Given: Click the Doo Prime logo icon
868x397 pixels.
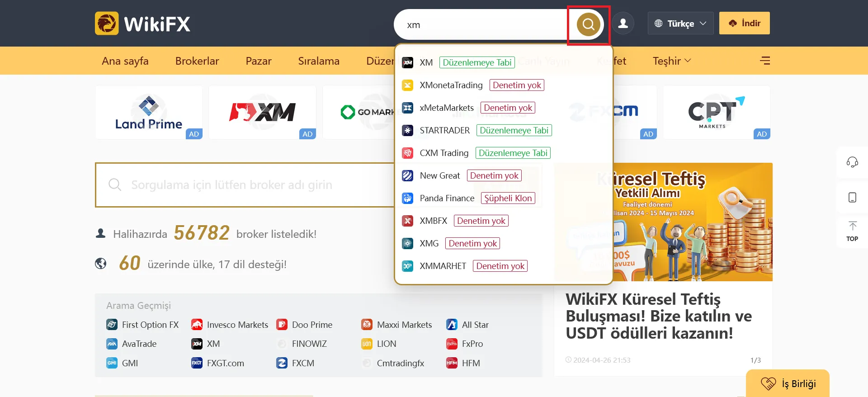Looking at the screenshot, I should coord(282,325).
